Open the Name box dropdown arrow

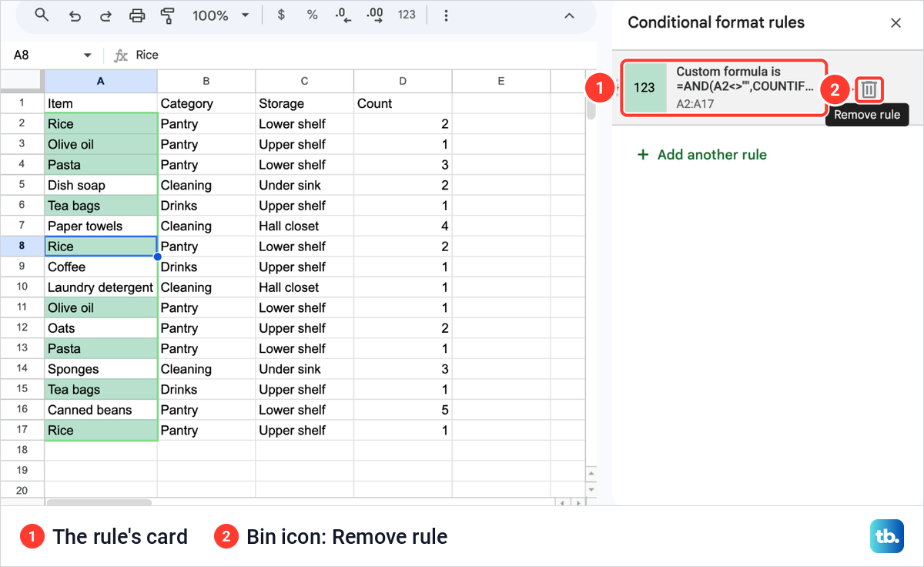click(87, 55)
